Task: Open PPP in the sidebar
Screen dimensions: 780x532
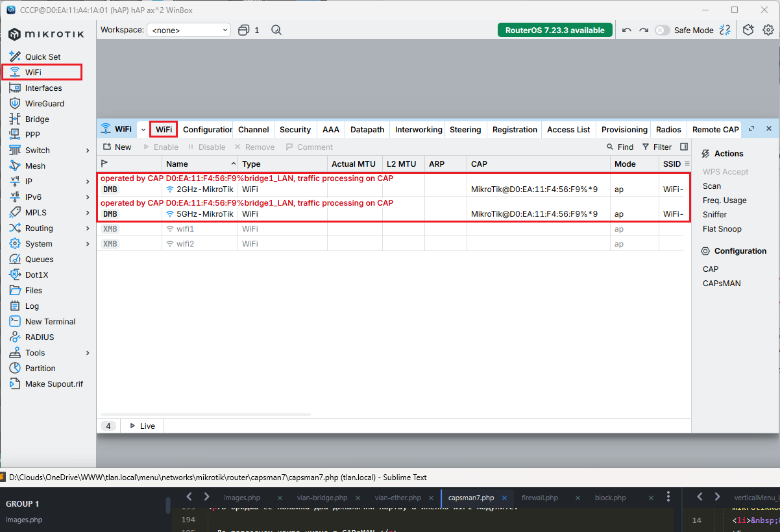Action: (x=32, y=134)
